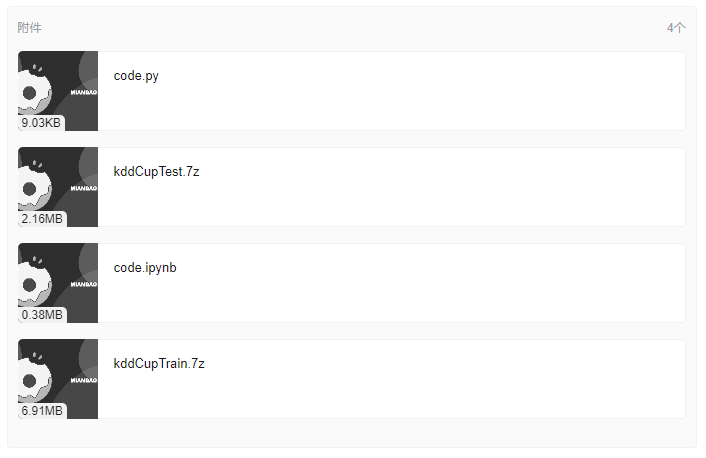The height and width of the screenshot is (458, 706).
Task: Click the donut icon beside kddCupTrain.7z
Action: (x=30, y=380)
